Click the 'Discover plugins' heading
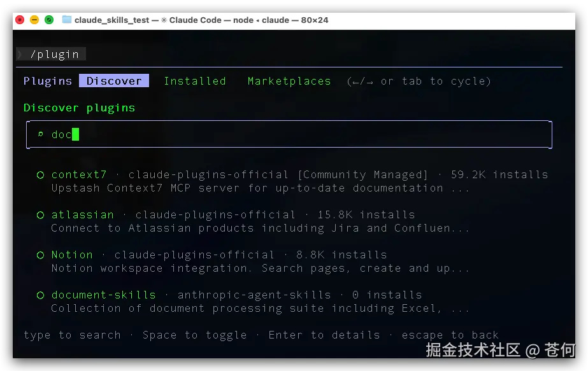 (79, 108)
